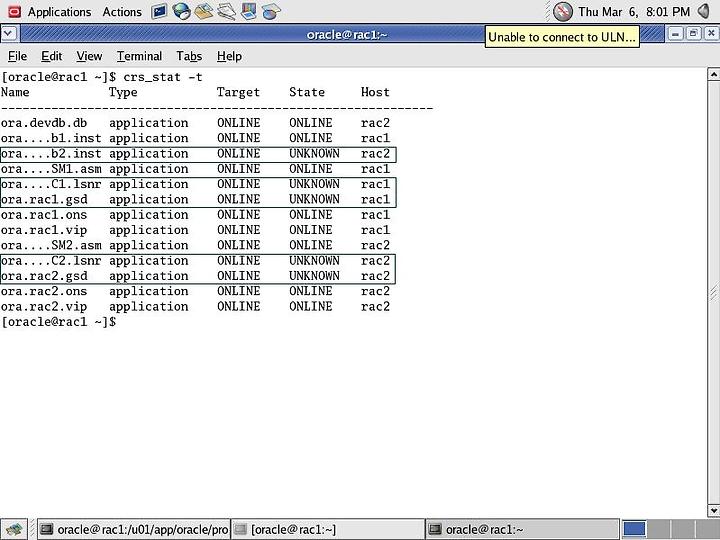
Task: Click the ULN update alert icon
Action: click(562, 11)
